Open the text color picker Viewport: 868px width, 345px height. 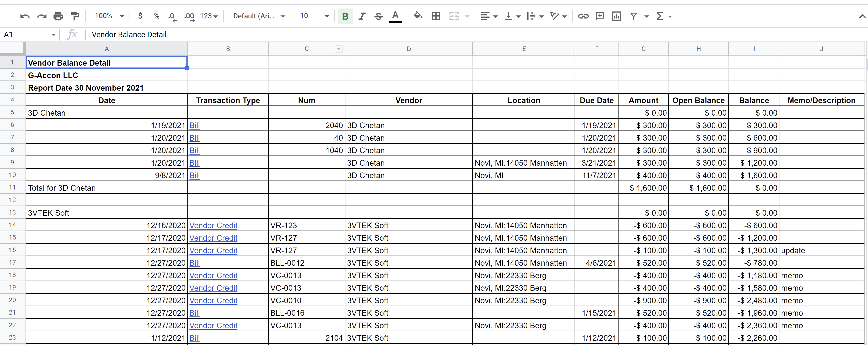[x=395, y=16]
